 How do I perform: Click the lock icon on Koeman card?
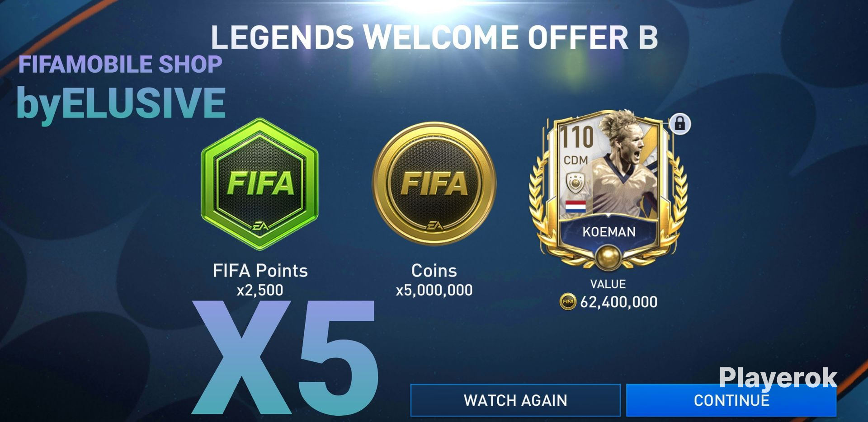coord(680,123)
